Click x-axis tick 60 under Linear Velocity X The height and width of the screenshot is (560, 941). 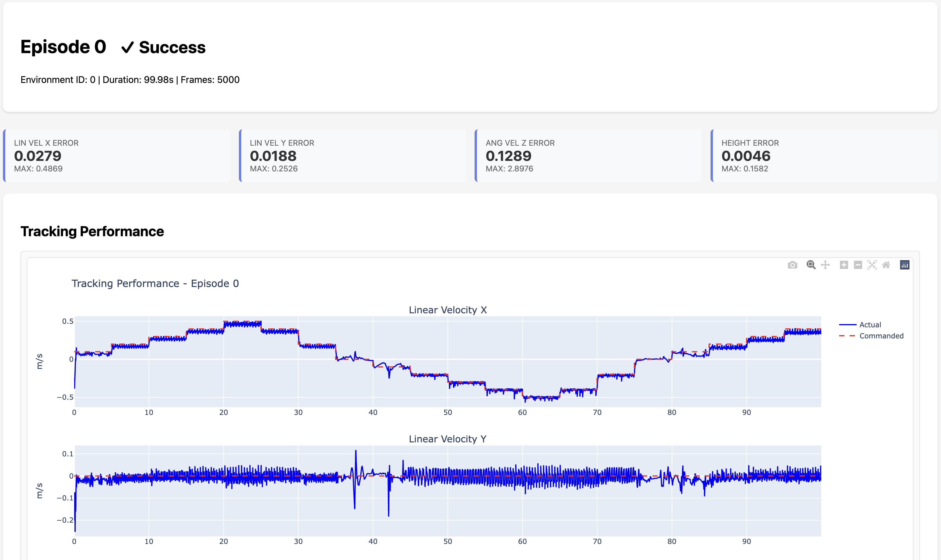[522, 413]
